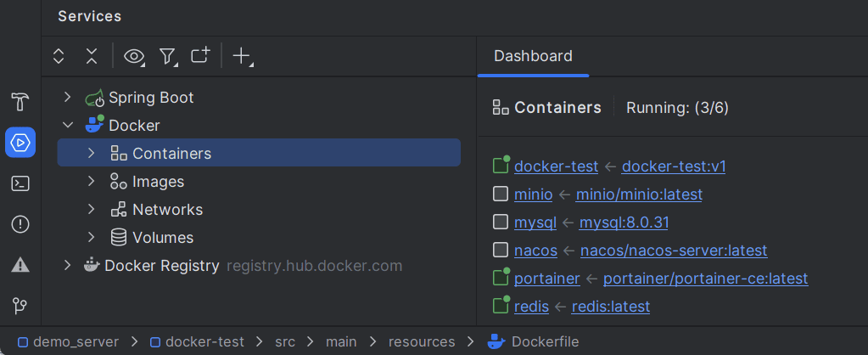Expand the Images tree node
Screen dimensions: 868x355
coord(92,181)
